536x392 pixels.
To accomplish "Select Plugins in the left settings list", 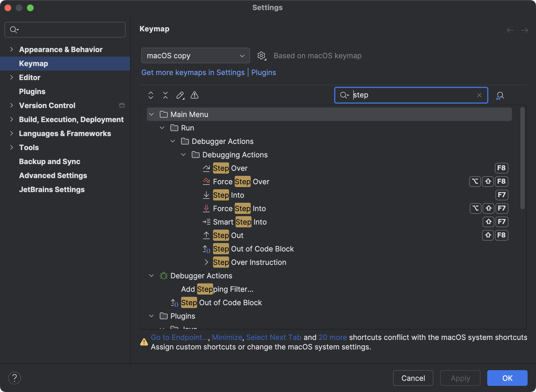I will 32,91.
